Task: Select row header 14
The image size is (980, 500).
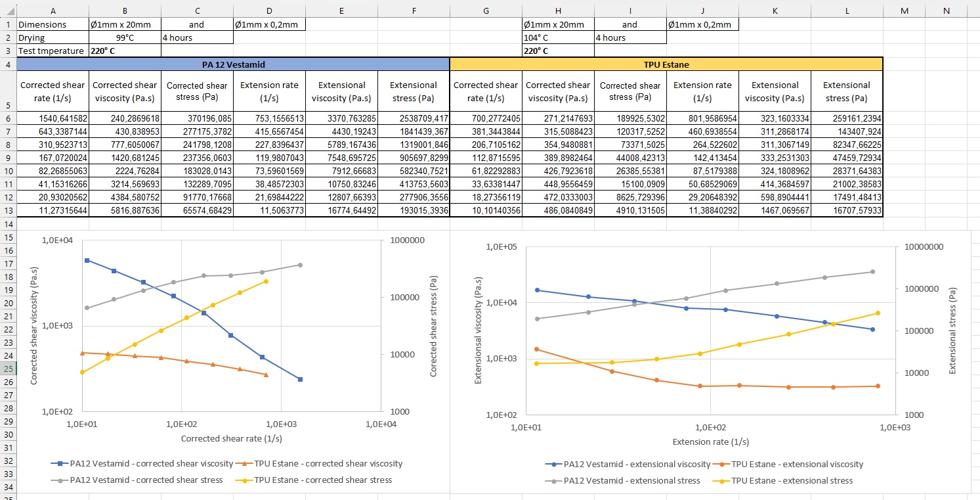Action: click(x=8, y=224)
